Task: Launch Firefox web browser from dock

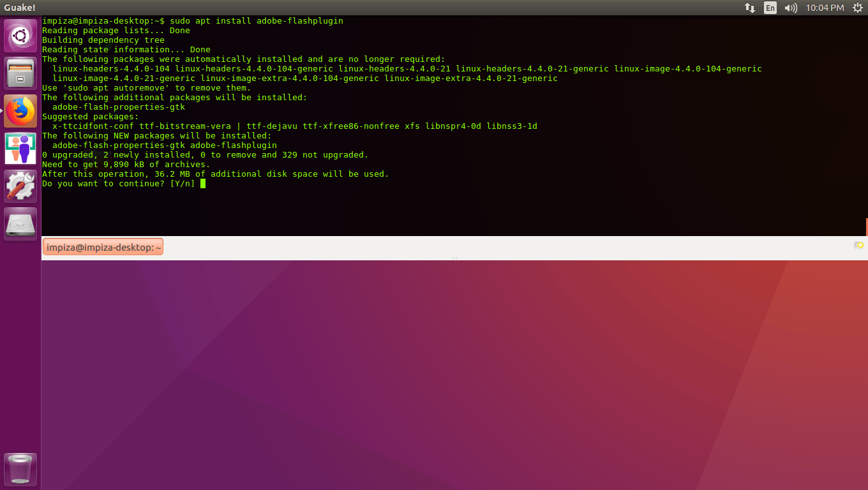Action: (20, 111)
